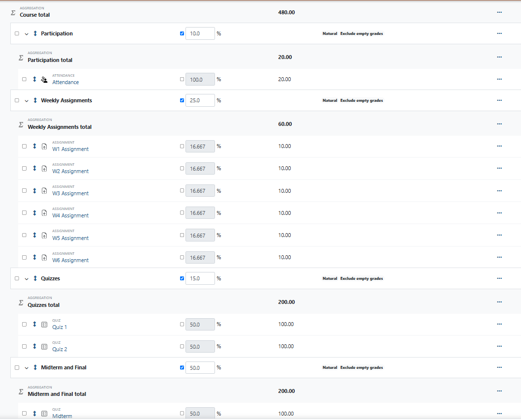Collapse the Weekly Assignments category
521x420 pixels.
(x=27, y=101)
